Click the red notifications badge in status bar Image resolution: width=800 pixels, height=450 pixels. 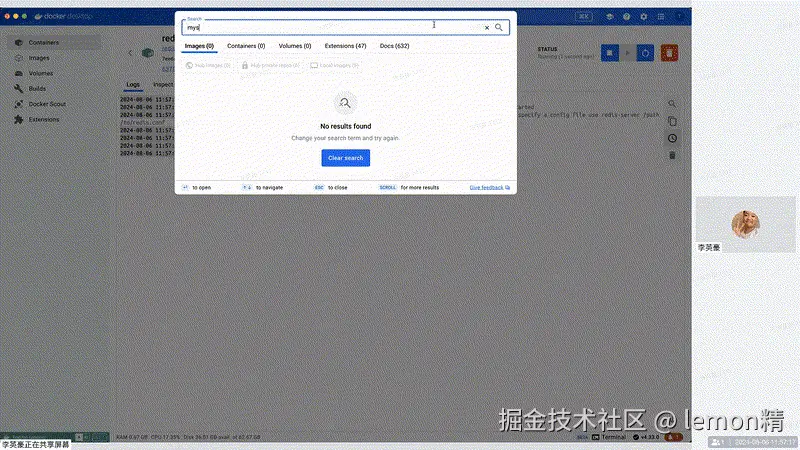tap(673, 437)
